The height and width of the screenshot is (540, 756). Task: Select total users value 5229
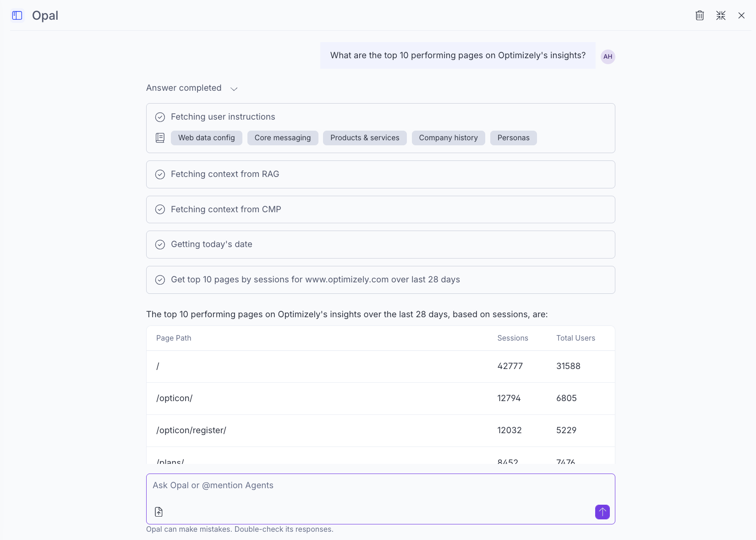click(x=567, y=430)
